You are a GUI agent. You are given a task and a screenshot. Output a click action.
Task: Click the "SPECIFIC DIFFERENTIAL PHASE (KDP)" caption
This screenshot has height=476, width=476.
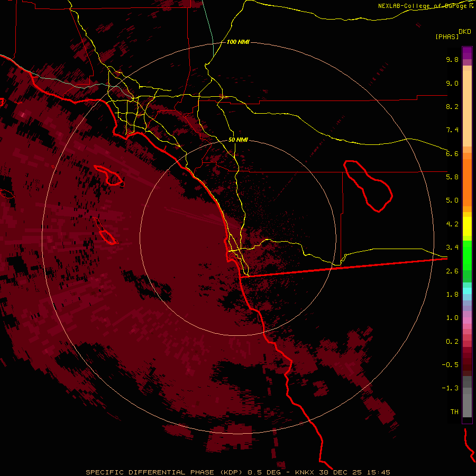coord(164,472)
